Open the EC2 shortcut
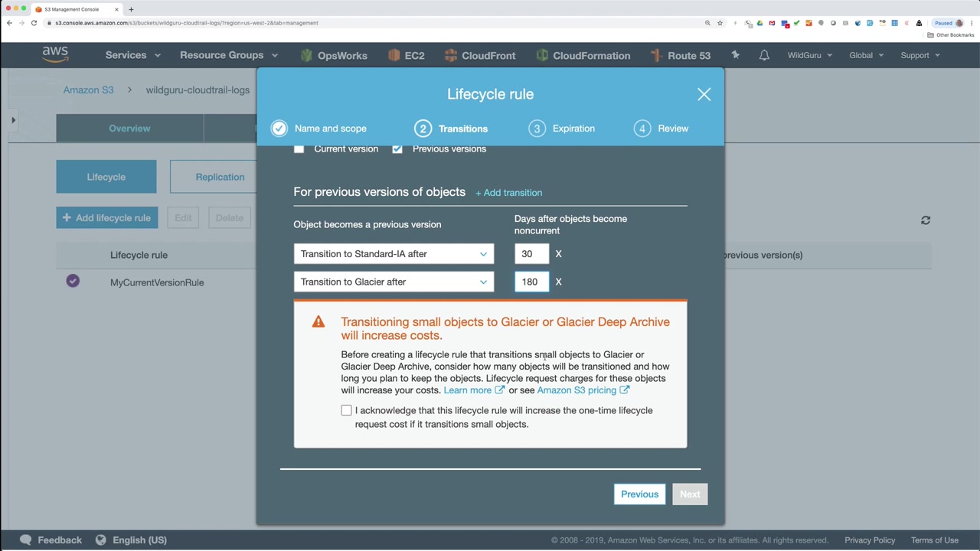 [406, 55]
